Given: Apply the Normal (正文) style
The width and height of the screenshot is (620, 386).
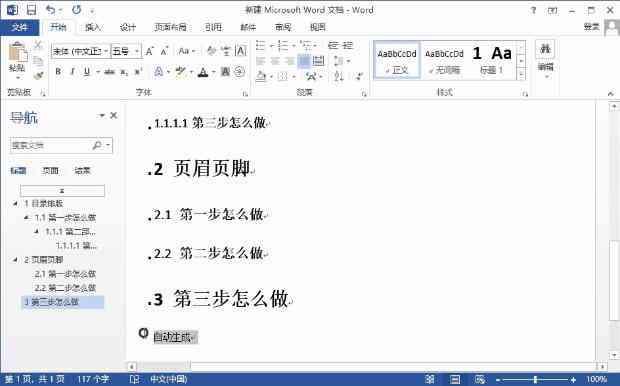Looking at the screenshot, I should [397, 61].
